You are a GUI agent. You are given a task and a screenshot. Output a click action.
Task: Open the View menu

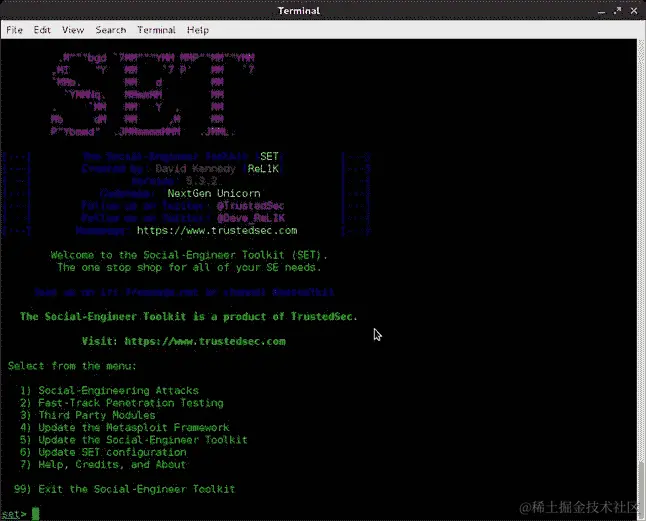point(73,30)
